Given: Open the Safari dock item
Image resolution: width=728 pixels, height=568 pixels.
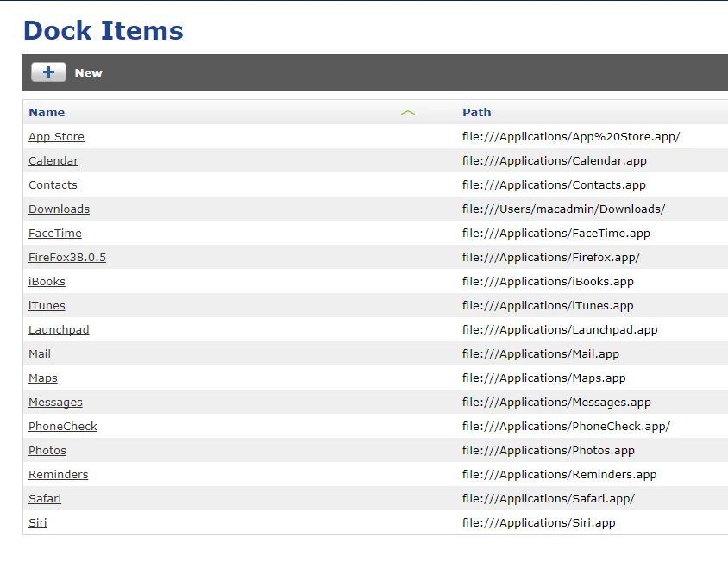Looking at the screenshot, I should [45, 498].
